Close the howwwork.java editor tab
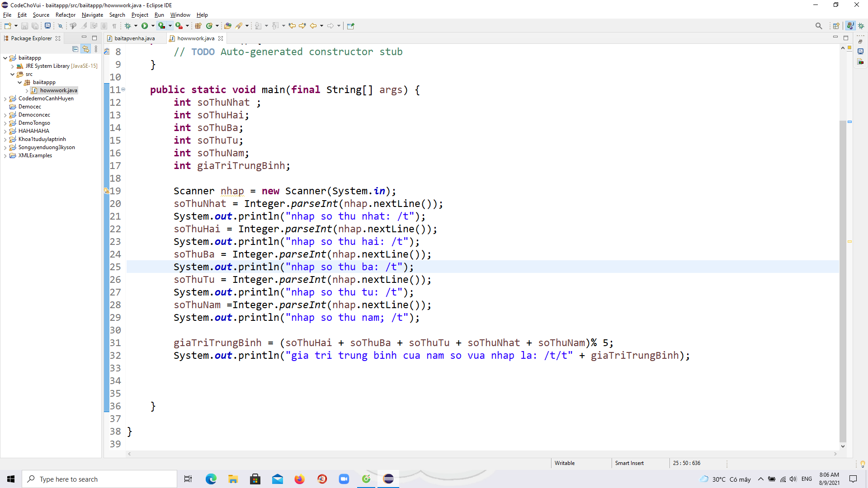 (x=221, y=38)
